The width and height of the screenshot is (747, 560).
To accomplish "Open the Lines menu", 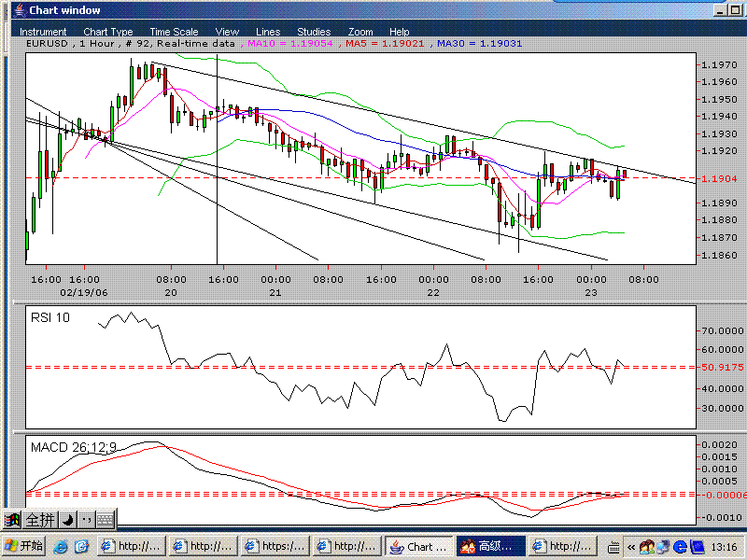I will tap(268, 32).
